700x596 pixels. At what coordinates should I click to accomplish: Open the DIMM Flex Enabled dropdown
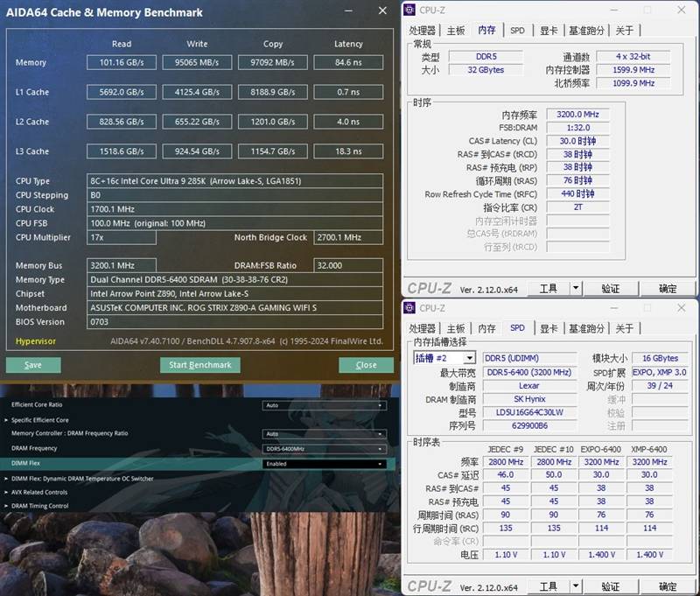pos(324,464)
